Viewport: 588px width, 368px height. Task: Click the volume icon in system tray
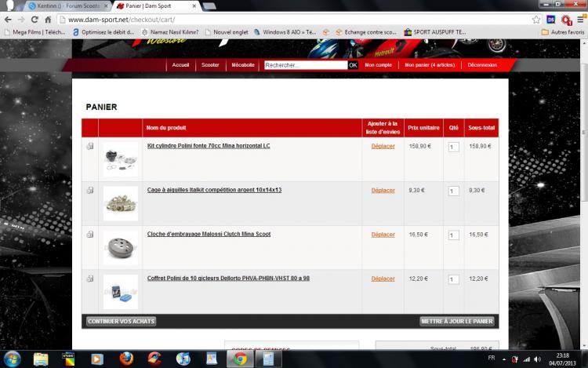(537, 359)
